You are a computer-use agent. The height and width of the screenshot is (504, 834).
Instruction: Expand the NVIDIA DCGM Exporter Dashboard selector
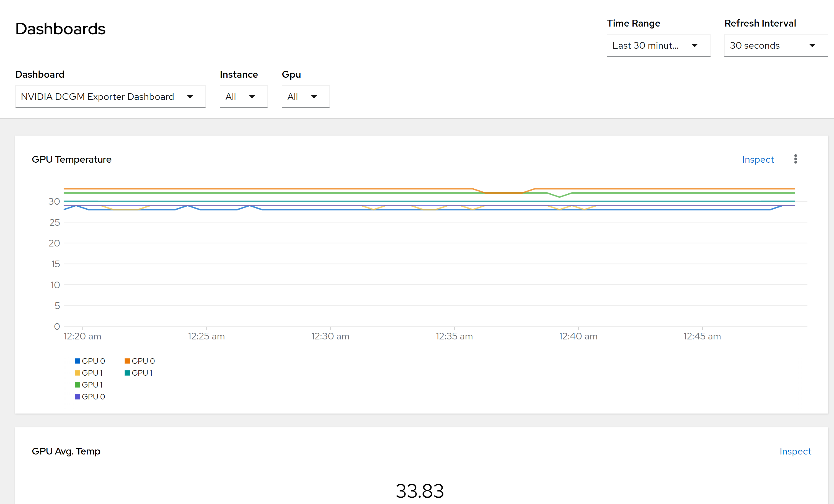[97, 97]
